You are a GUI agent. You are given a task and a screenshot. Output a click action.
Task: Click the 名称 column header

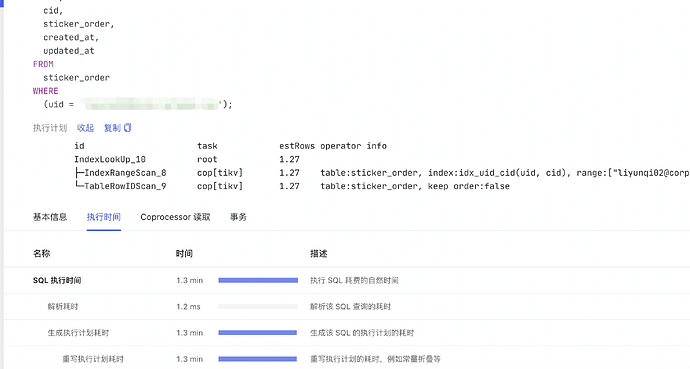click(x=42, y=253)
